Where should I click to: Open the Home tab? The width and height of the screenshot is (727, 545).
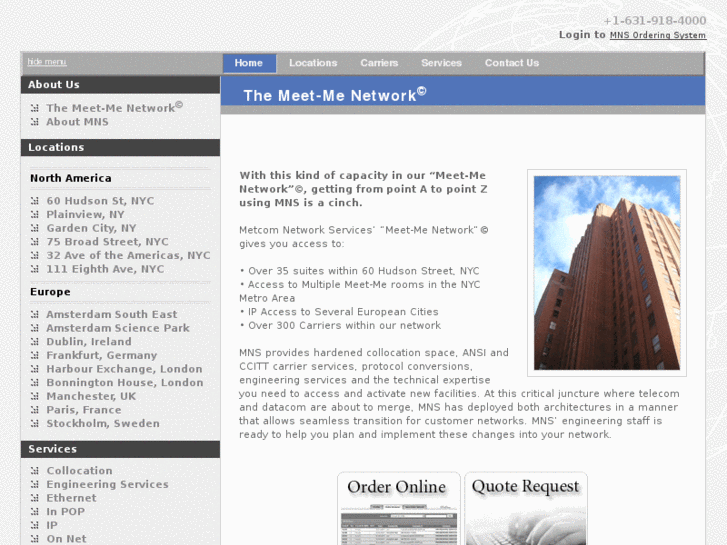pos(249,63)
